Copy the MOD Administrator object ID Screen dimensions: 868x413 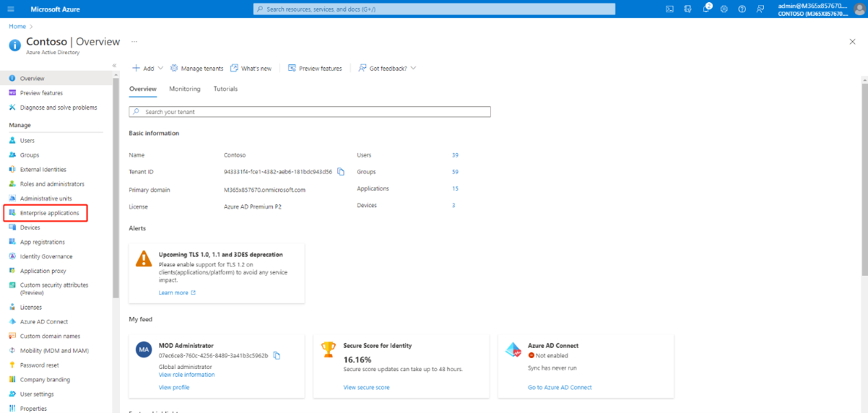[x=277, y=355]
